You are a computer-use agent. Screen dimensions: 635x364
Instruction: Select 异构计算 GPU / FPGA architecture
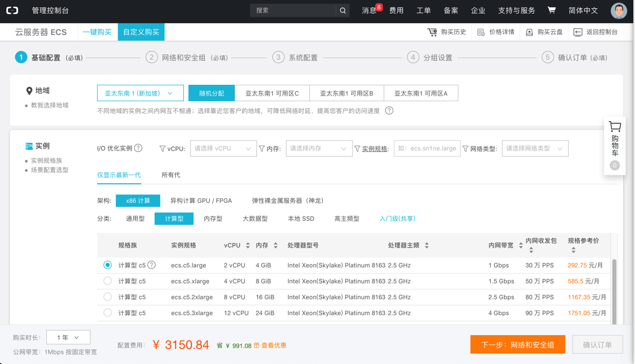point(201,201)
